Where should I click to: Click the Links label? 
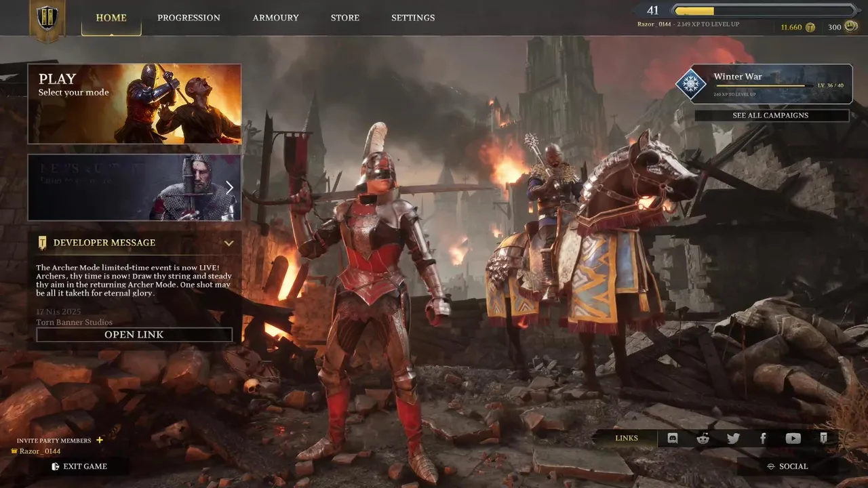627,439
